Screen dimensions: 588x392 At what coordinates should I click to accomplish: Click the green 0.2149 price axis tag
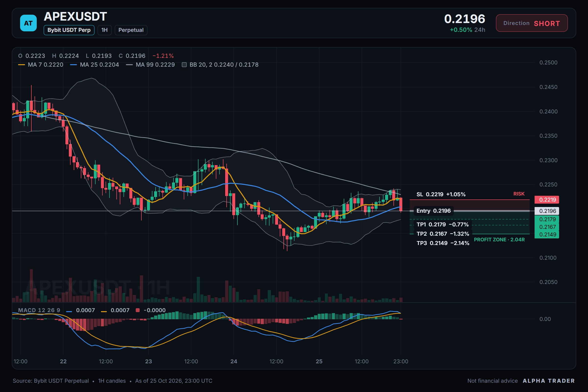547,234
